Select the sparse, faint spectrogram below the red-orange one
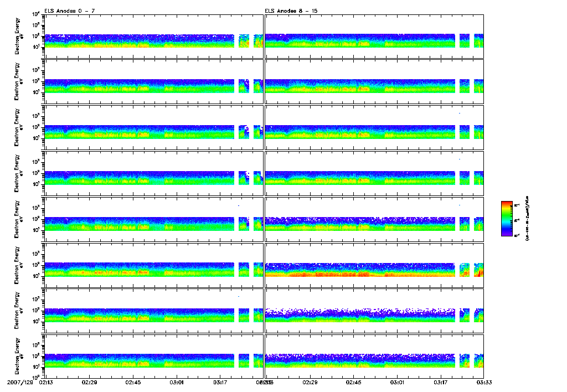The image size is (567, 392). pyautogui.click(x=374, y=311)
